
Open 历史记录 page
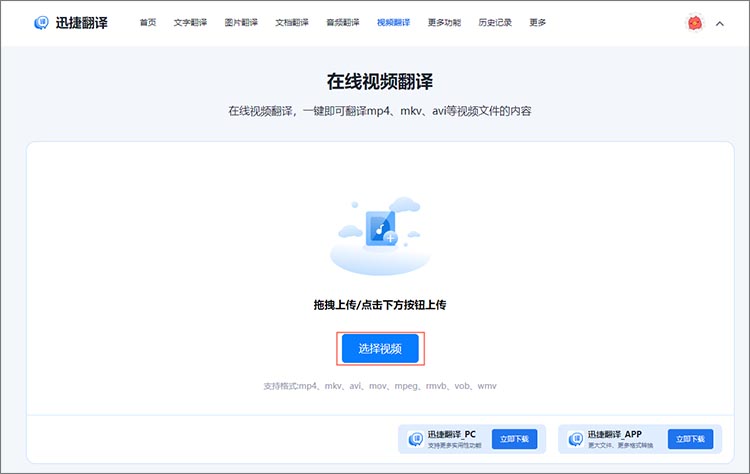495,22
